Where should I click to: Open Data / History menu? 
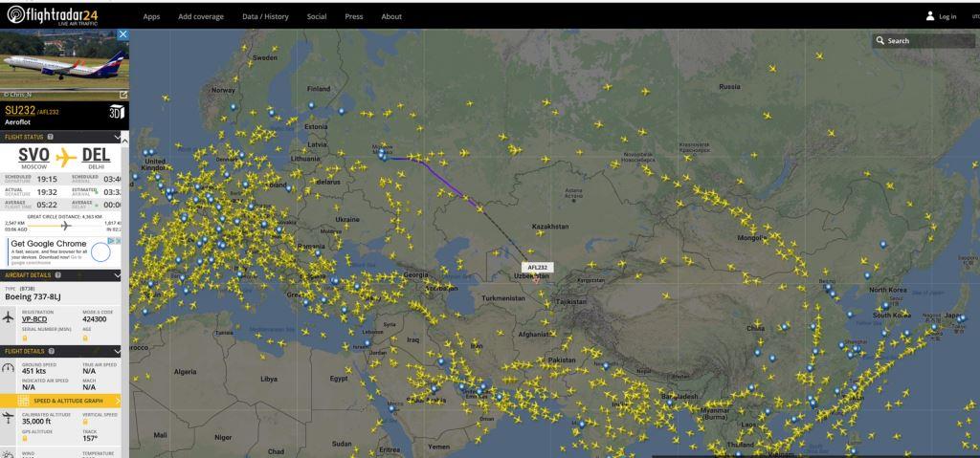coord(266,17)
